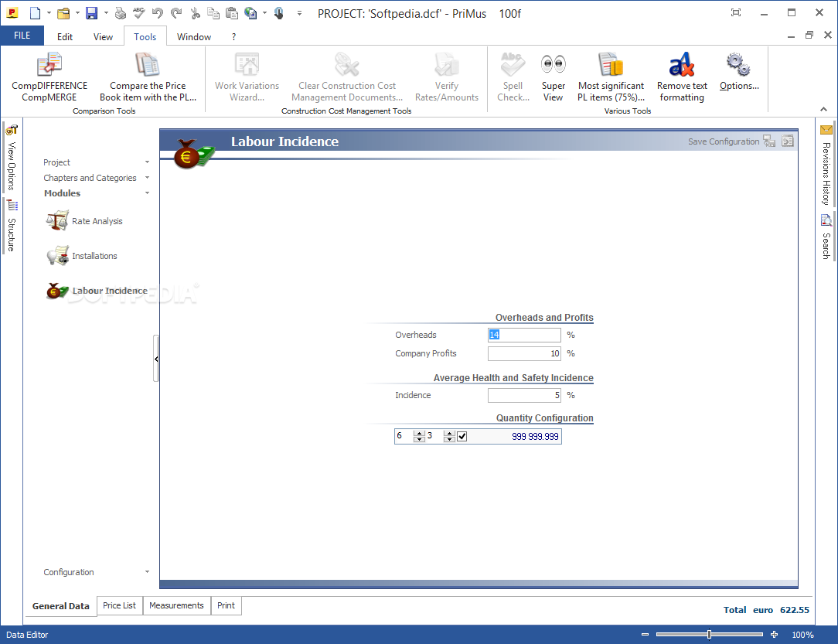Launch CompDIFFERENCE CompMERGE tool

pos(49,77)
